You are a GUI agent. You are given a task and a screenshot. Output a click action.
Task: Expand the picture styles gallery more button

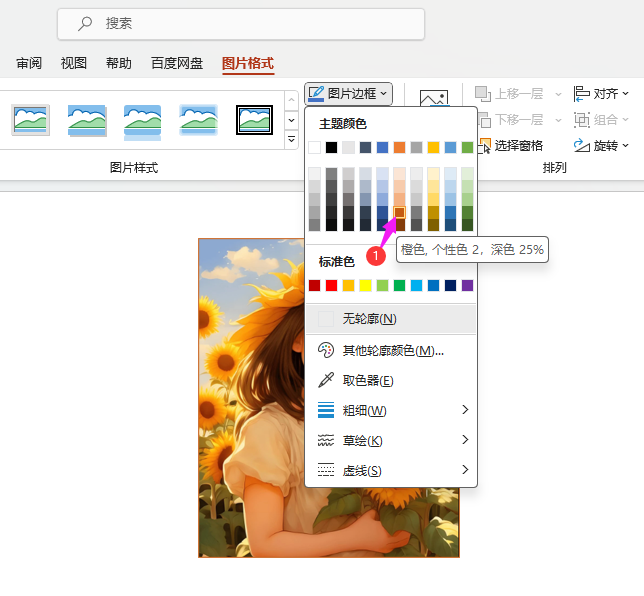pyautogui.click(x=291, y=139)
